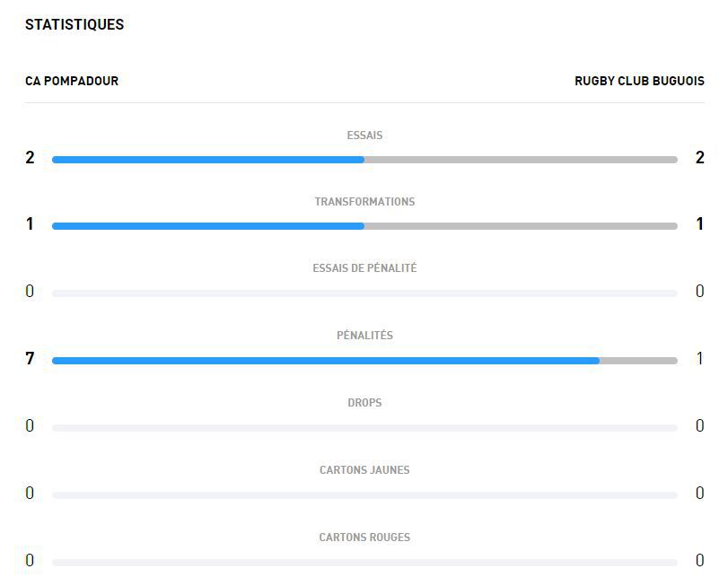This screenshot has height=586, width=728.
Task: Click the Cartons jaunes stat bar
Action: coord(364,495)
